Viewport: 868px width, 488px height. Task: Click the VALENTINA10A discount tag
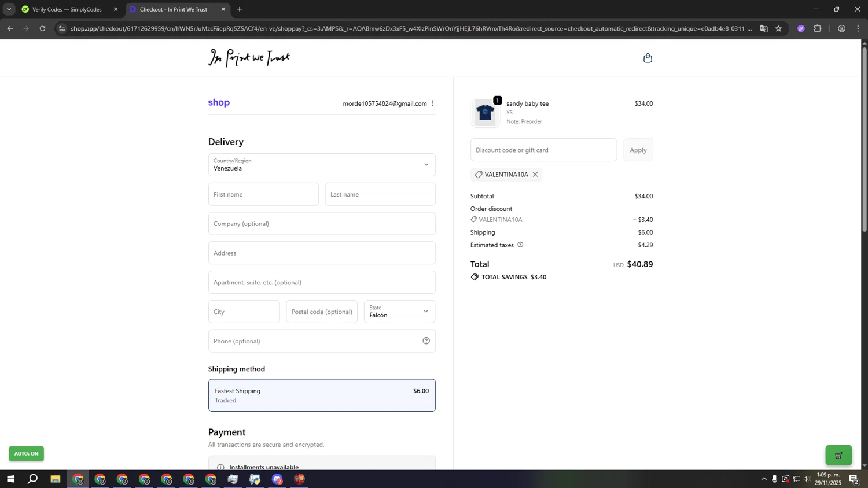coord(506,175)
